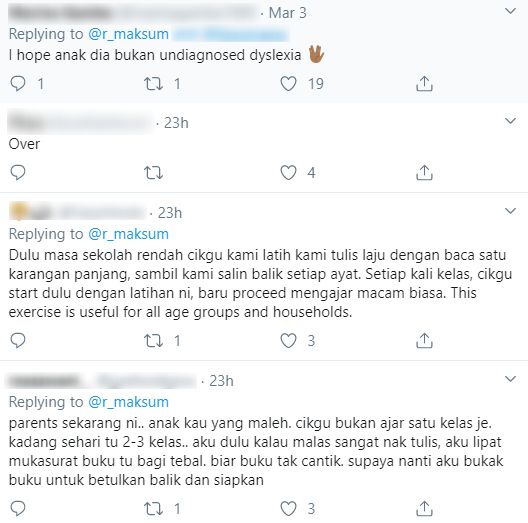Expand options menu on 'Dulu masa sekolah' tweet
Viewport: 528px width, 523px height.
coord(510,211)
